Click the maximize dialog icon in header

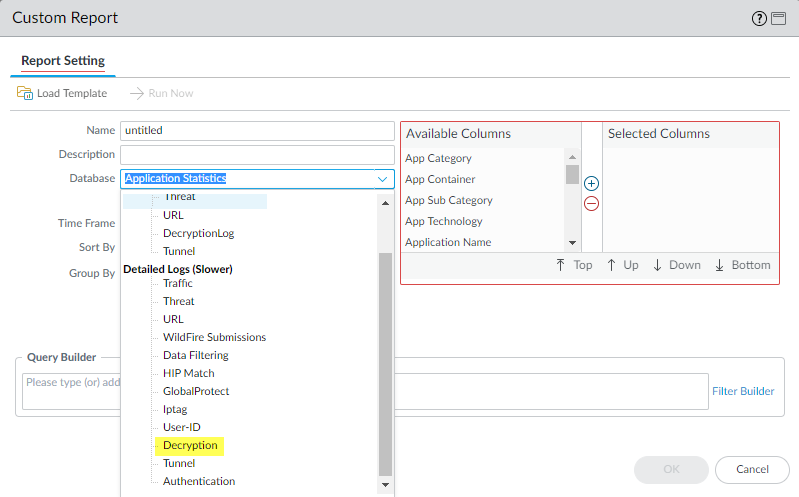[x=780, y=18]
